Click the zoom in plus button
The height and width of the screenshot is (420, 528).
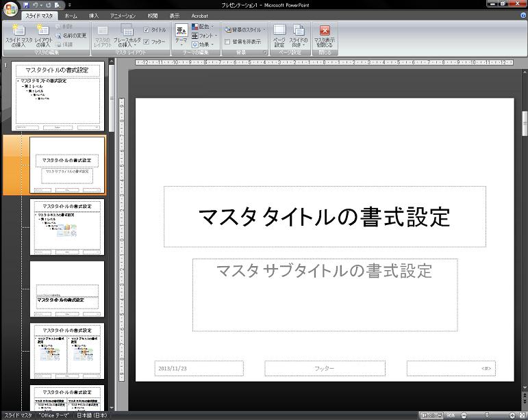point(512,415)
